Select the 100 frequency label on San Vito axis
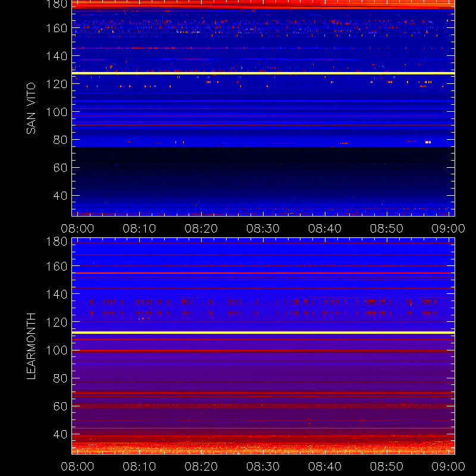Screen dimensions: 476x476 click(x=57, y=112)
